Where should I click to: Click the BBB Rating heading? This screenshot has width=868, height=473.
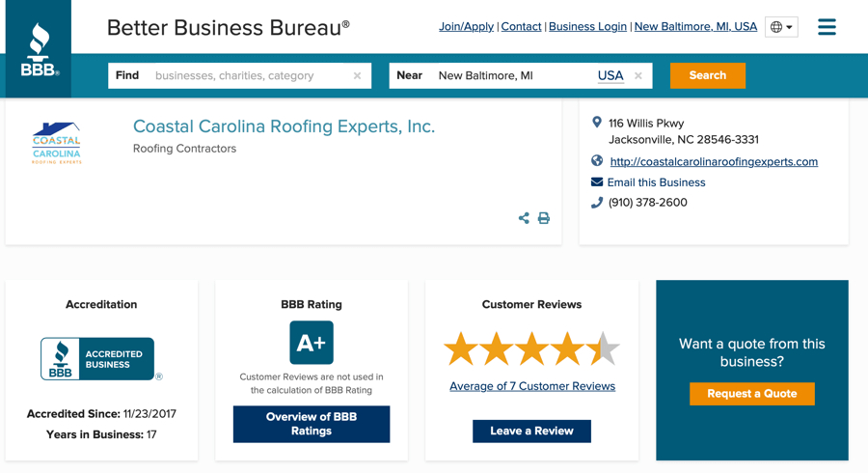(312, 304)
